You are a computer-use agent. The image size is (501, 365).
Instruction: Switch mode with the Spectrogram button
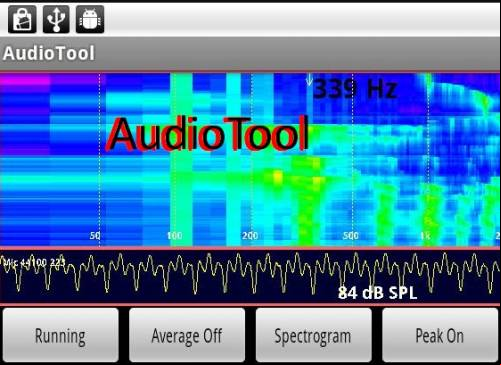[x=313, y=335]
